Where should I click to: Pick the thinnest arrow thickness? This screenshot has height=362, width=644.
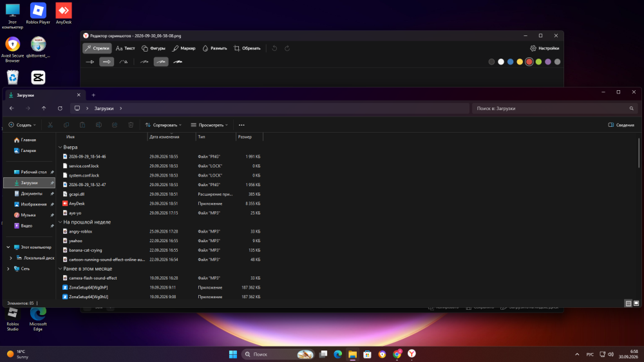144,62
